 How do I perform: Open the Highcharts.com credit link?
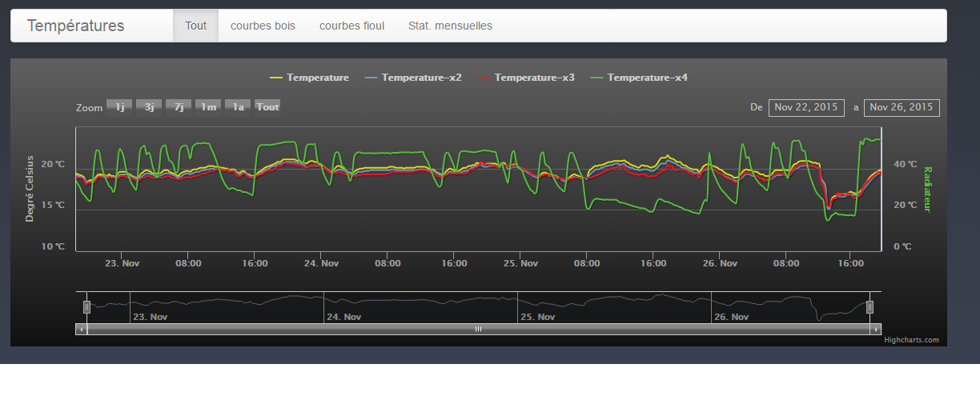click(x=911, y=340)
